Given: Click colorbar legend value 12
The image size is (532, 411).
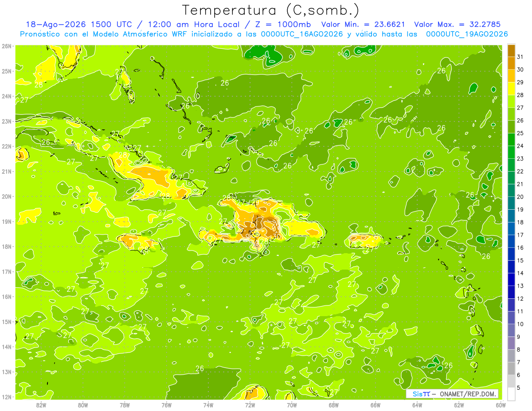Looking at the screenshot, I should pyautogui.click(x=520, y=298).
